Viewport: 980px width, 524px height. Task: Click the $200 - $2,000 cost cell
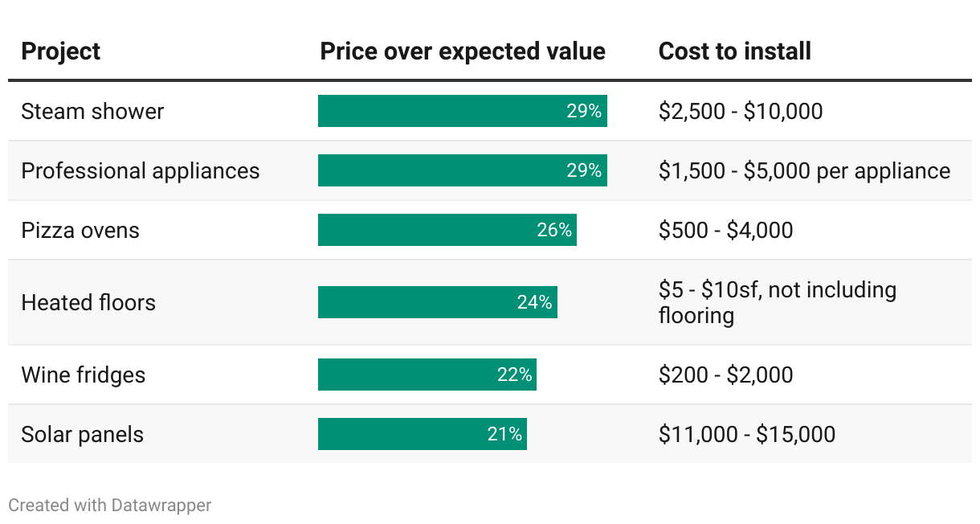click(x=725, y=375)
